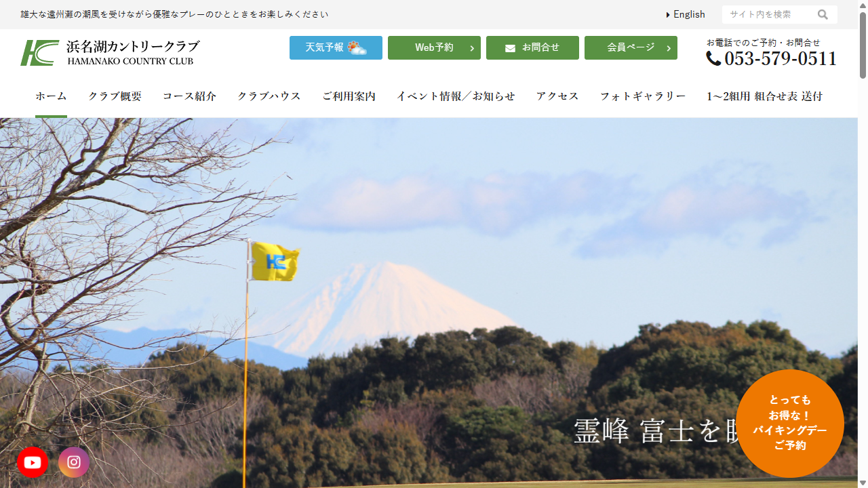Open the 会員ページ member page button
The height and width of the screenshot is (488, 868).
[631, 47]
